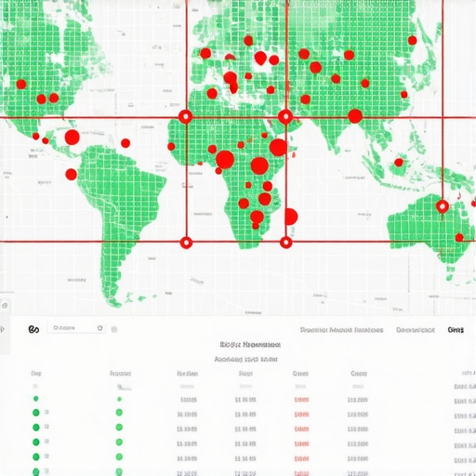
Task: Select the large red marker beside Madagascar
Action: pyautogui.click(x=291, y=217)
